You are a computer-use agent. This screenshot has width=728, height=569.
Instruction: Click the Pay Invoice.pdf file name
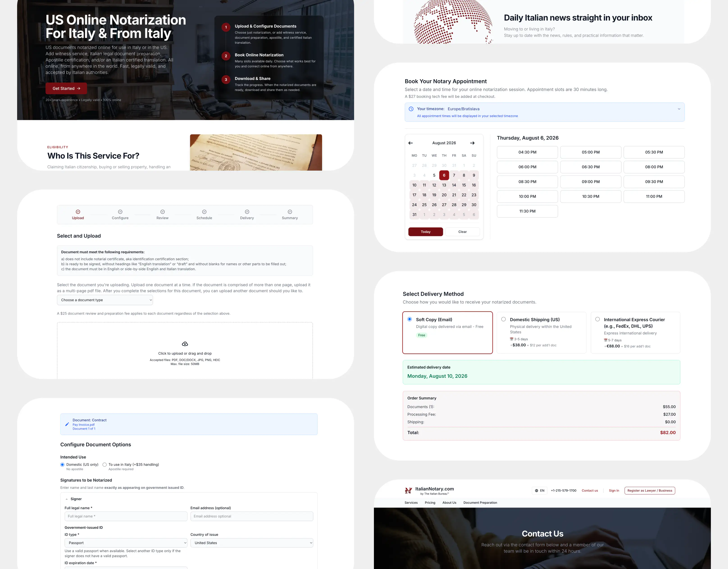coord(84,425)
